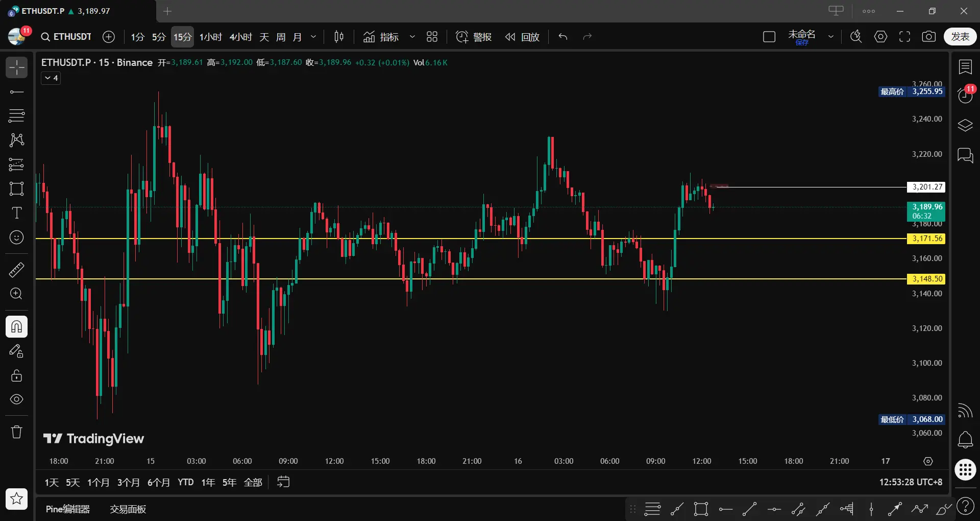This screenshot has width=980, height=521.
Task: Open ETHUSDT symbol search
Action: [x=66, y=37]
